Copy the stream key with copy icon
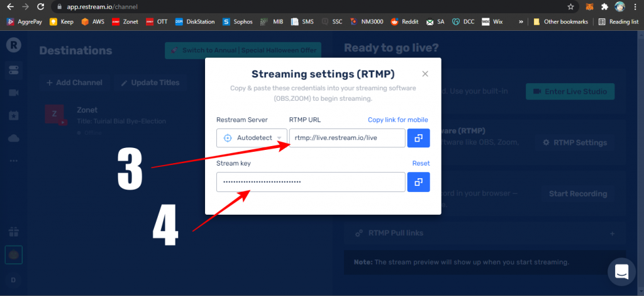Viewport: 644px width, 296px height. tap(419, 182)
